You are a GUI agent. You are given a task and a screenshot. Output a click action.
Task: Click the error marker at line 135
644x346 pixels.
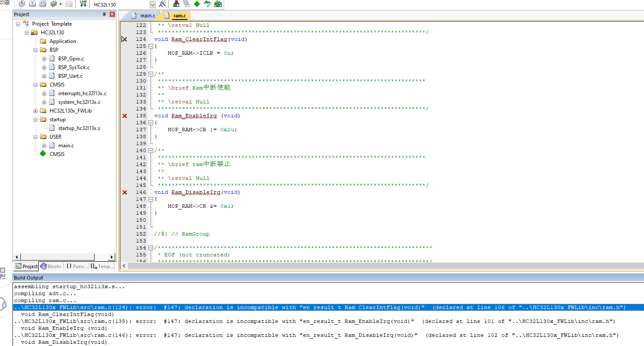pos(124,116)
